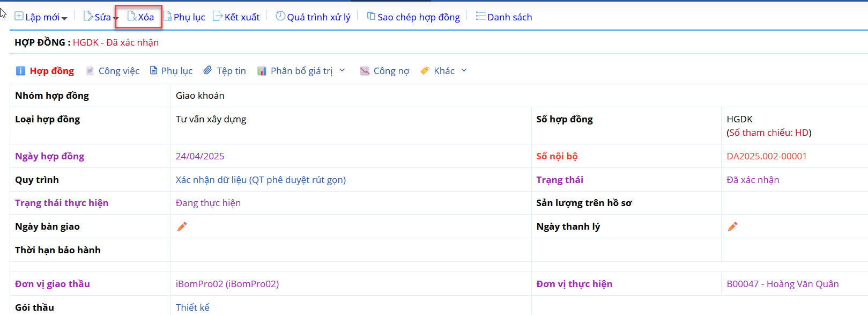Click the Lập mới plus icon

point(19,16)
